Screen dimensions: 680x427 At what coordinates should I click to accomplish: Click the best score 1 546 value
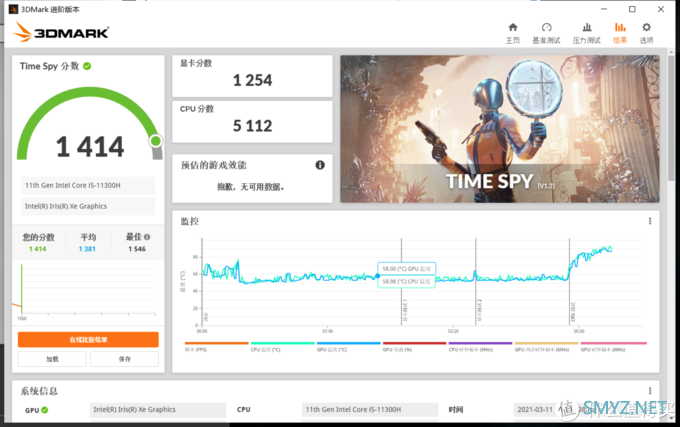(137, 249)
